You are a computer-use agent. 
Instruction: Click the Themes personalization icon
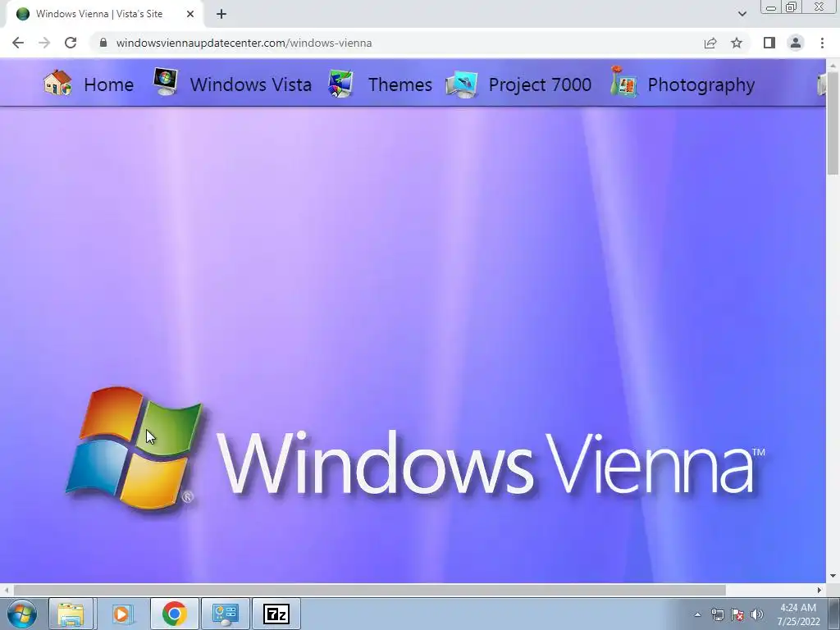(340, 84)
